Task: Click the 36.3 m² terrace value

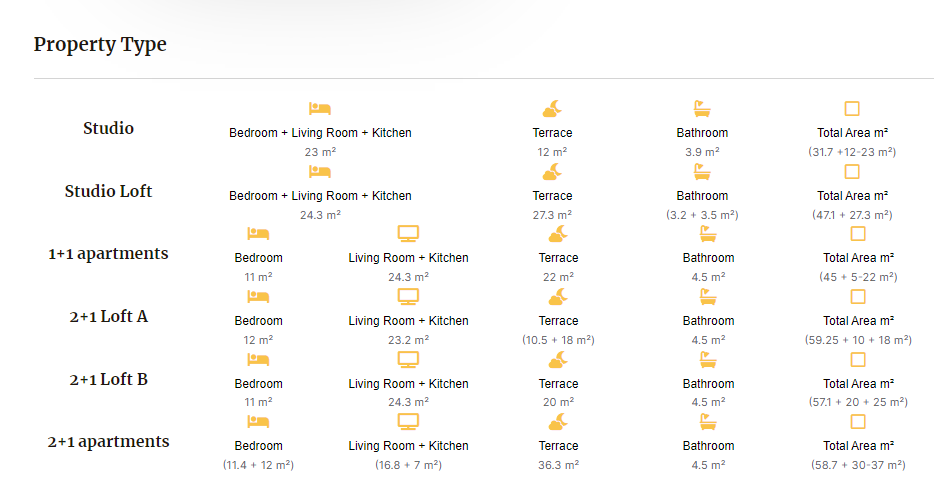Action: click(x=558, y=465)
